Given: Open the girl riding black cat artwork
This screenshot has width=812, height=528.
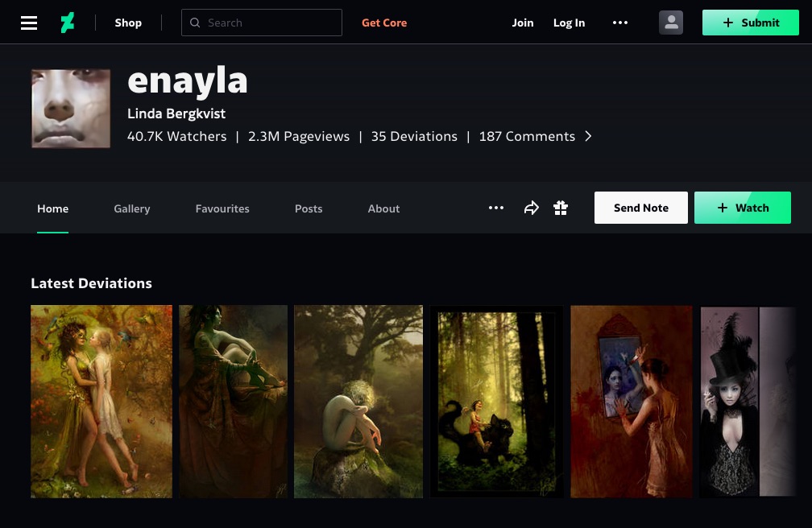Looking at the screenshot, I should [x=496, y=402].
